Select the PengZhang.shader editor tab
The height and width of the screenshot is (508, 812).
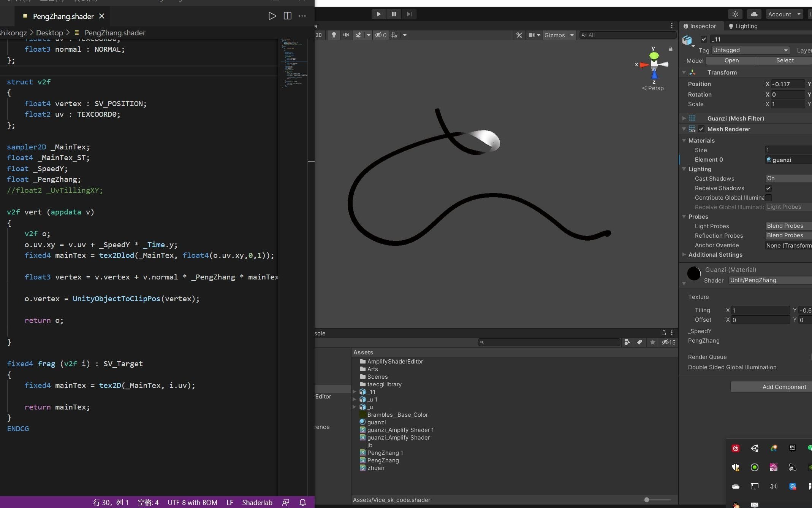[x=63, y=16]
